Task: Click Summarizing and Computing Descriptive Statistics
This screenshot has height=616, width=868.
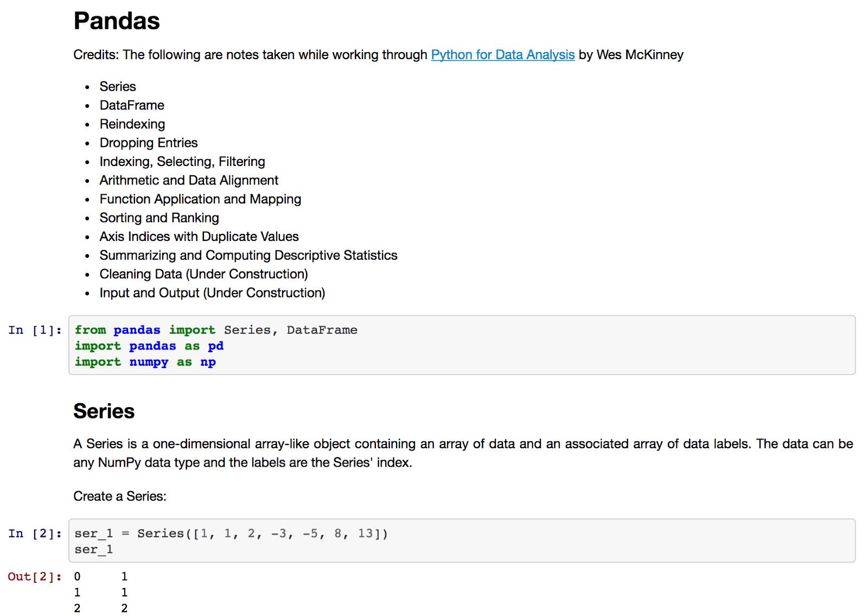Action: 248,256
